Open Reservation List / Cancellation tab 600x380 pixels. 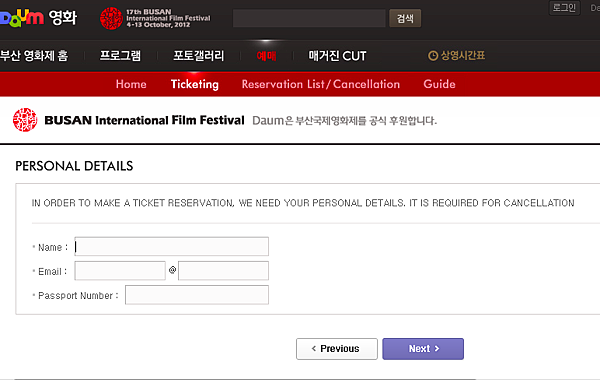(321, 84)
